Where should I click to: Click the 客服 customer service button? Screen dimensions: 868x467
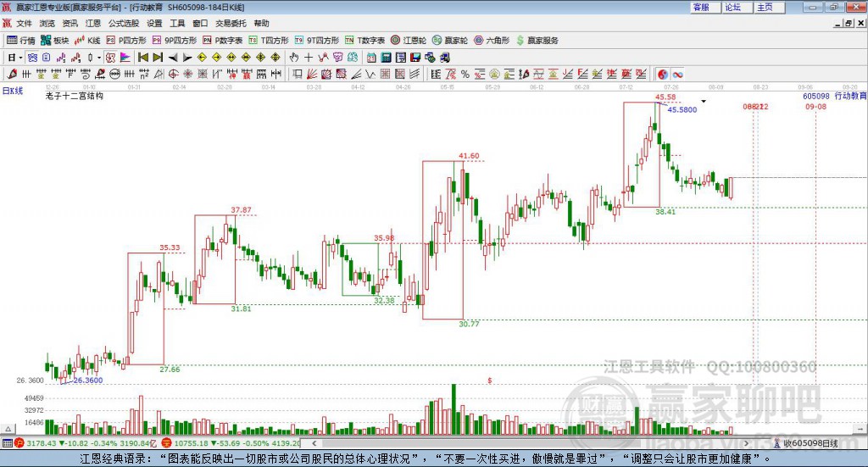[x=705, y=7]
